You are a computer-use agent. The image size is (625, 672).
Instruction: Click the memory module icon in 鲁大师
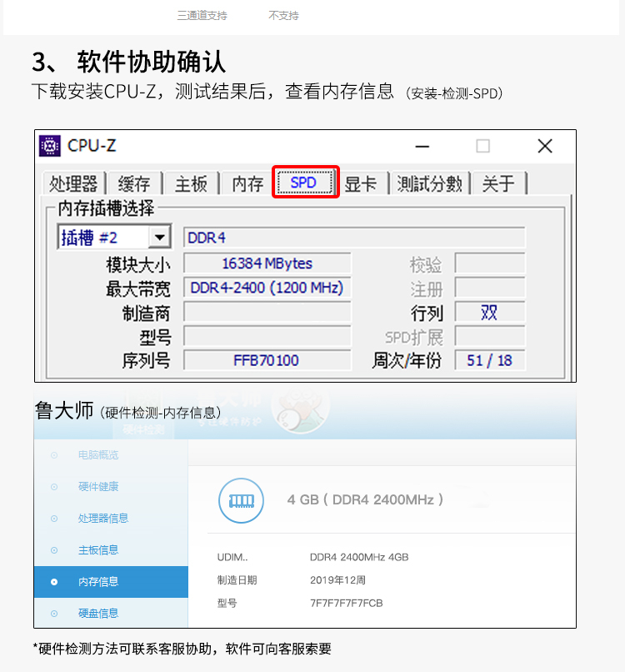(241, 500)
